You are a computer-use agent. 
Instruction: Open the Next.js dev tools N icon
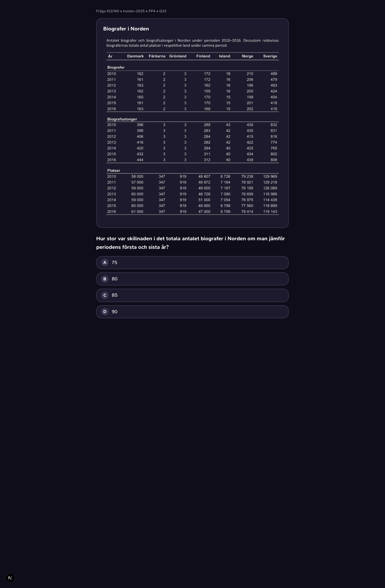(x=10, y=578)
